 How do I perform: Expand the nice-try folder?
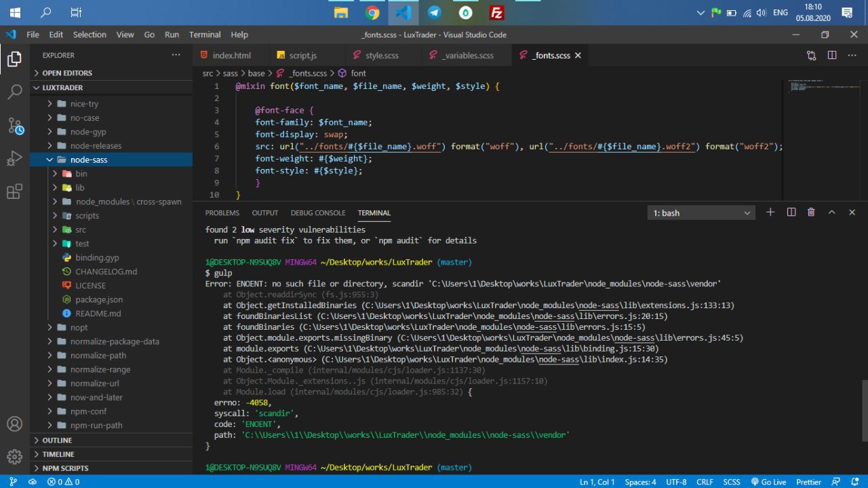click(x=112, y=104)
